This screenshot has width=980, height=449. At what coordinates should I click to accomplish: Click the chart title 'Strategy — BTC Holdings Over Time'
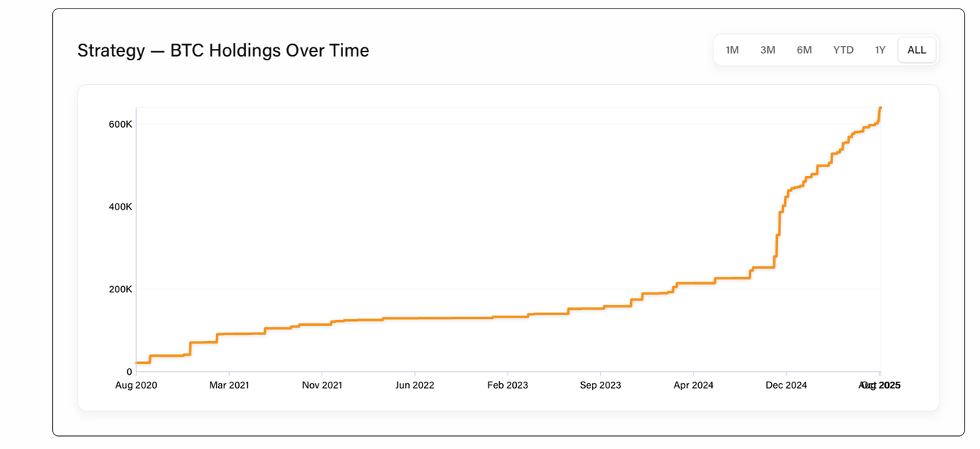pos(224,50)
